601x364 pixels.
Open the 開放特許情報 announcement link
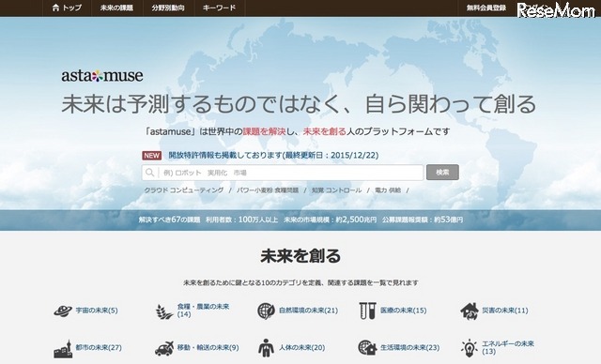point(273,156)
